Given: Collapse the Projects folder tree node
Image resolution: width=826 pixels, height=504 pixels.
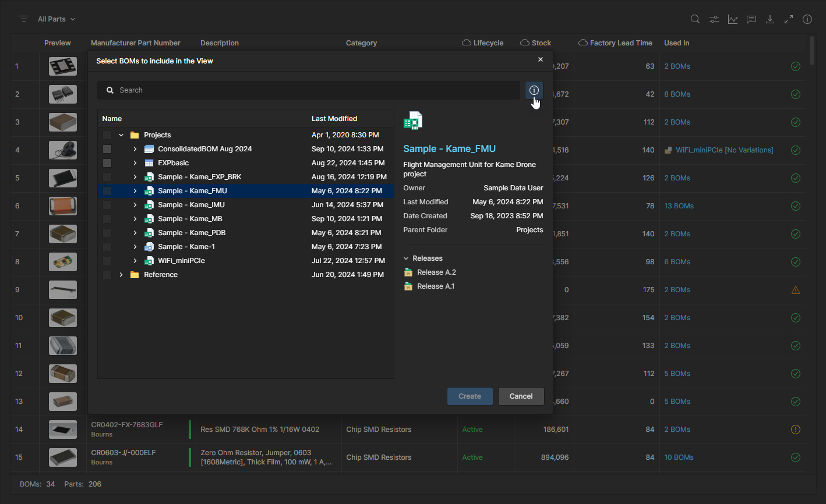Looking at the screenshot, I should (121, 135).
